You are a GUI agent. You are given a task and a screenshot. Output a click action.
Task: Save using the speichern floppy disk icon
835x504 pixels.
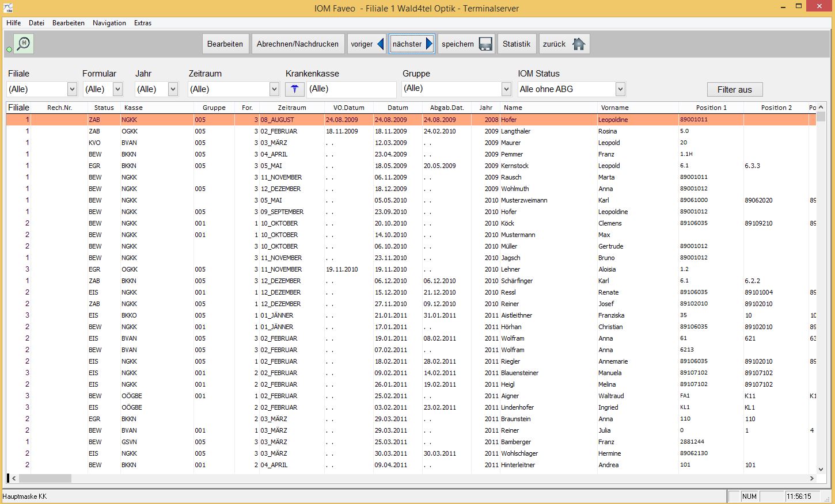click(485, 44)
